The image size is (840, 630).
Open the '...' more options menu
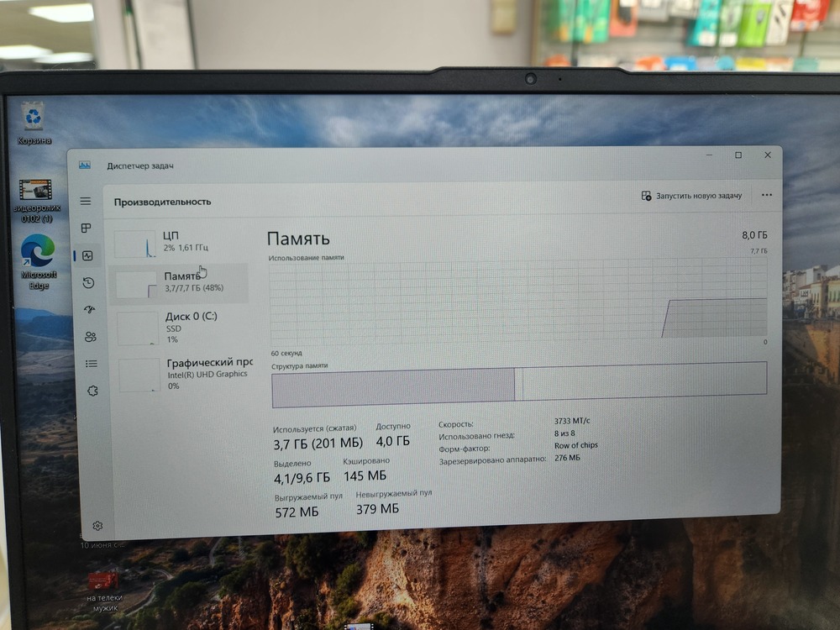pos(766,195)
